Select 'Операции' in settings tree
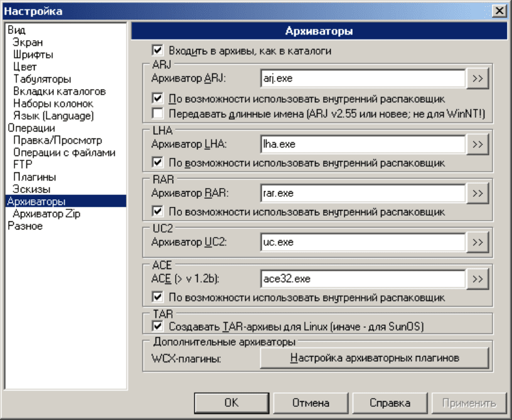 [x=31, y=128]
